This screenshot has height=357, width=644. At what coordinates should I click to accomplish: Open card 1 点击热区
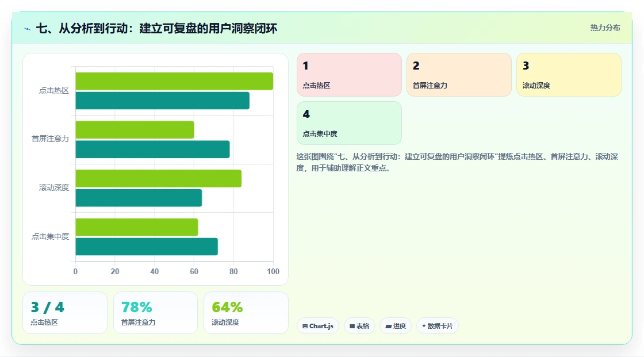[349, 75]
